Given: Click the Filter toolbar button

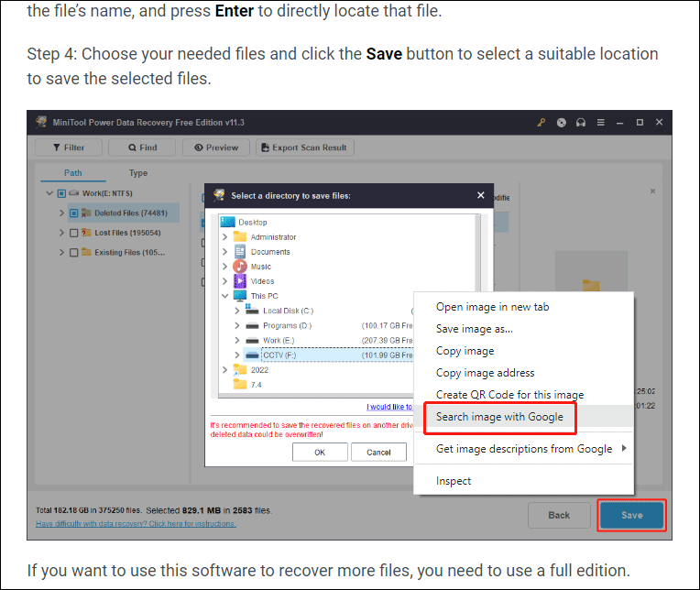Looking at the screenshot, I should click(69, 147).
